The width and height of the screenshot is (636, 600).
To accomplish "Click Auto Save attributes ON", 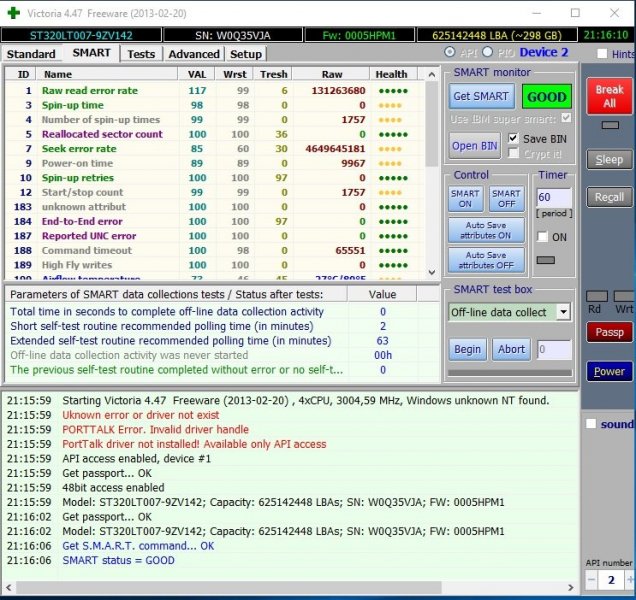I will click(x=485, y=229).
